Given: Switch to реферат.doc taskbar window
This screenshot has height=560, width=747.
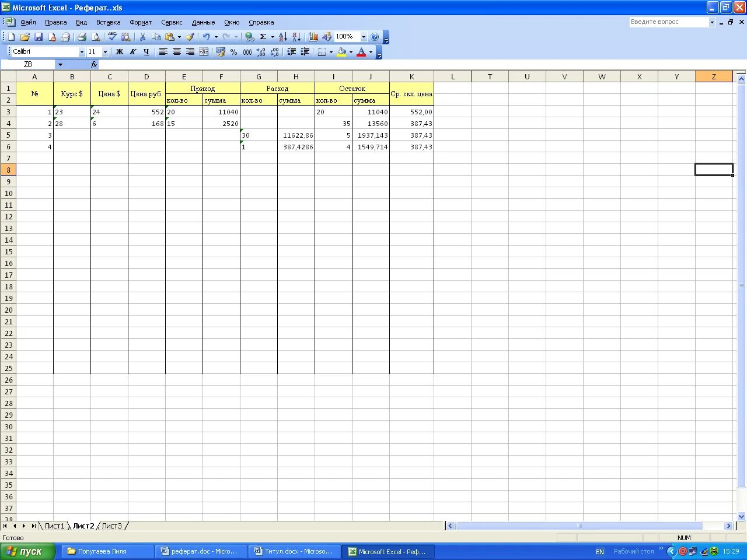Looking at the screenshot, I should [201, 551].
